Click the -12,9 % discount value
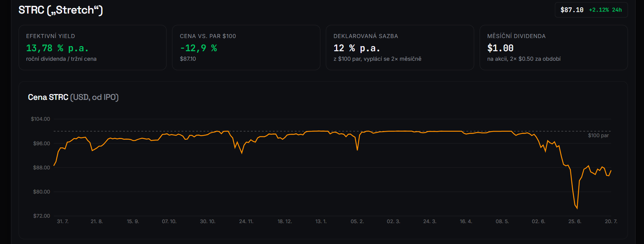Screen dimensions: 644x244 coord(198,48)
